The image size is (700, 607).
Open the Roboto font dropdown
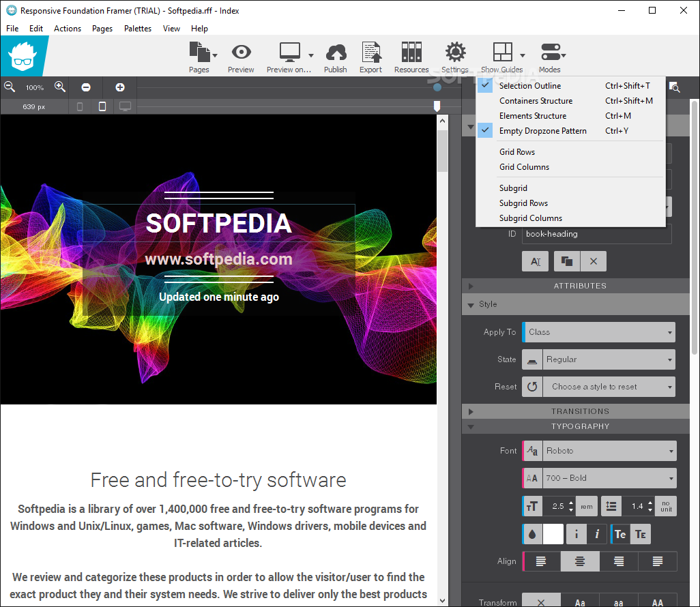click(609, 451)
